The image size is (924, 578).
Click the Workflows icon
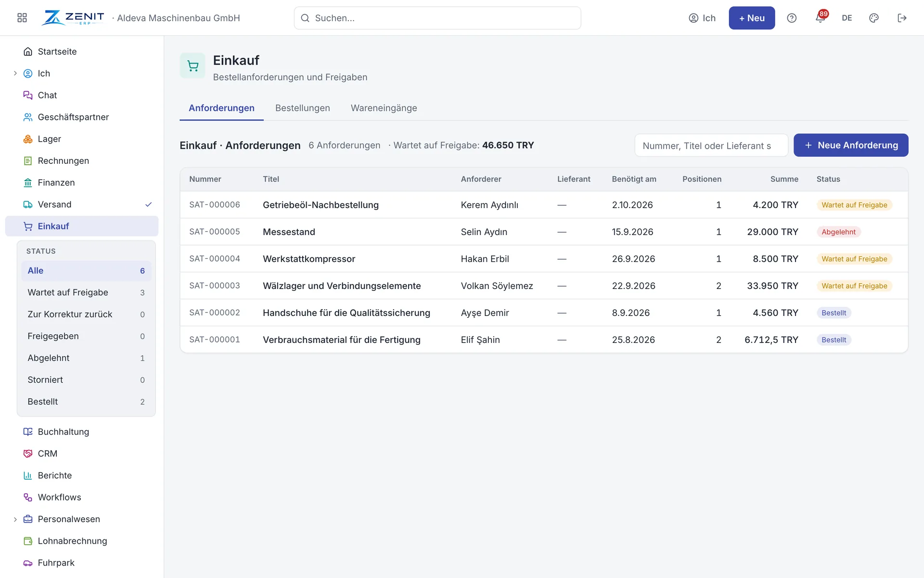coord(28,497)
